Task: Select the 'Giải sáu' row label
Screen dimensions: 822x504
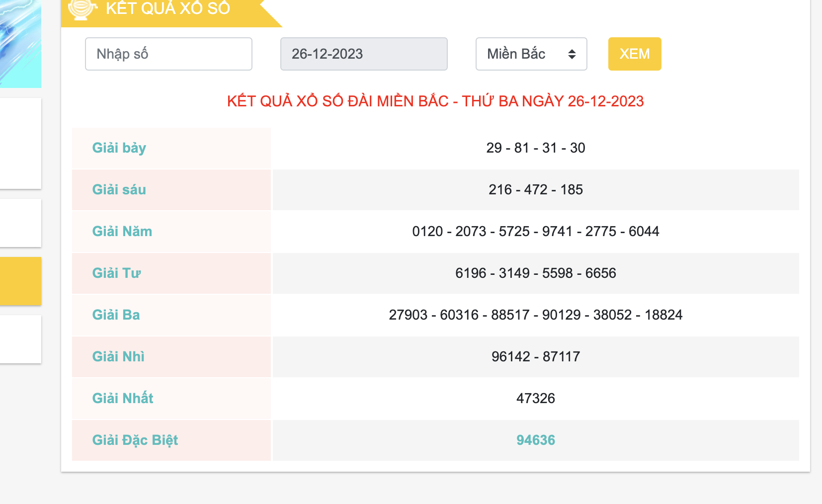Action: pos(119,190)
